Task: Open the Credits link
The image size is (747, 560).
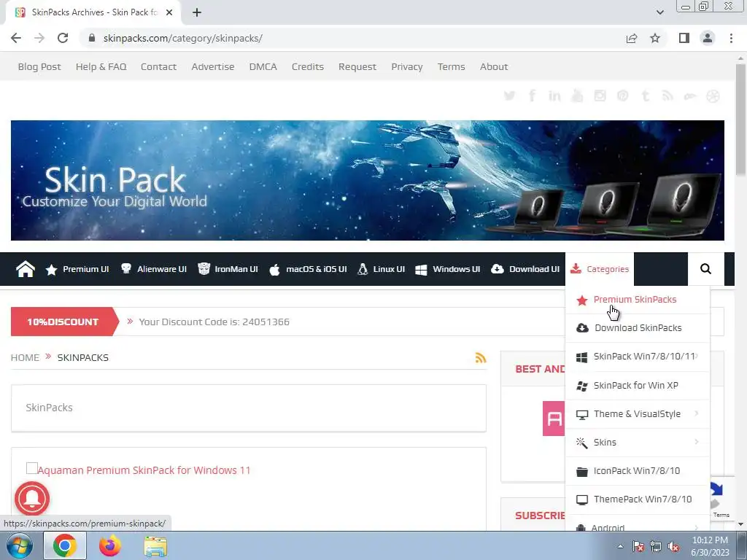Action: click(308, 66)
